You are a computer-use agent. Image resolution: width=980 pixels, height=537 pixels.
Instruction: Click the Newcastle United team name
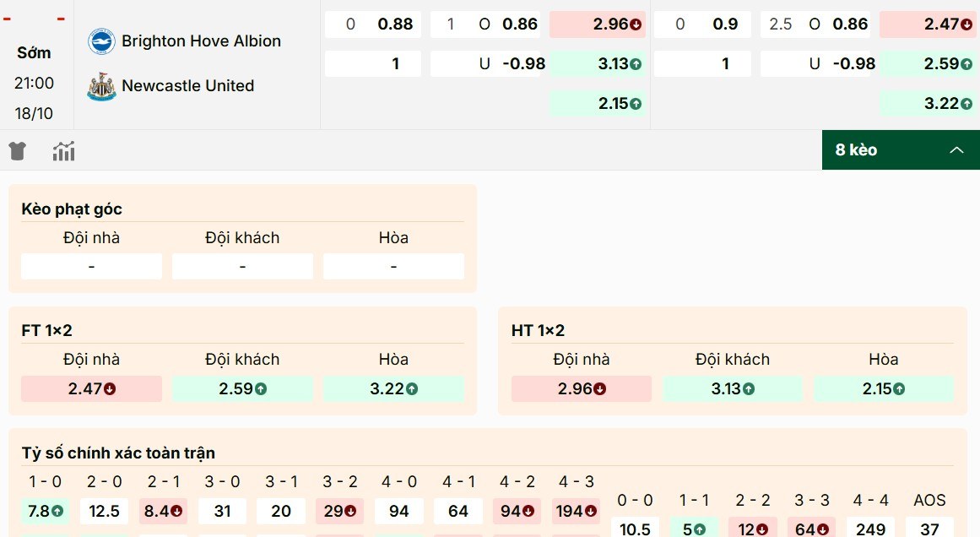point(189,85)
